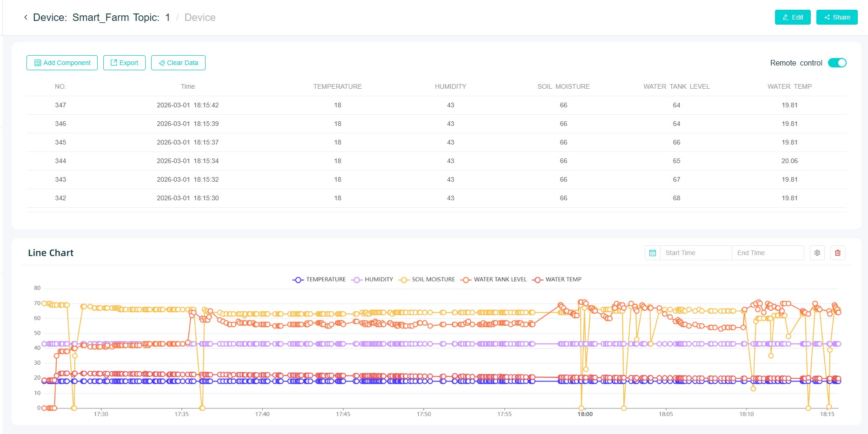Open the End Time picker field

pyautogui.click(x=767, y=253)
